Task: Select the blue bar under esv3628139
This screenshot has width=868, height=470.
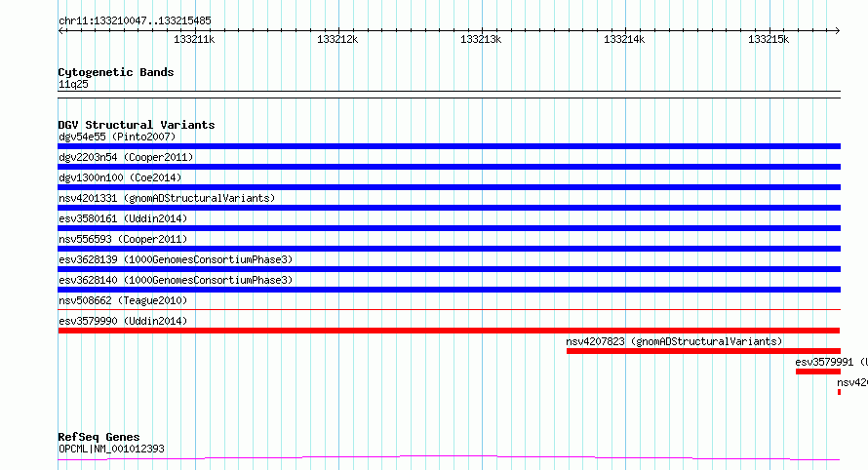Action: point(449,269)
